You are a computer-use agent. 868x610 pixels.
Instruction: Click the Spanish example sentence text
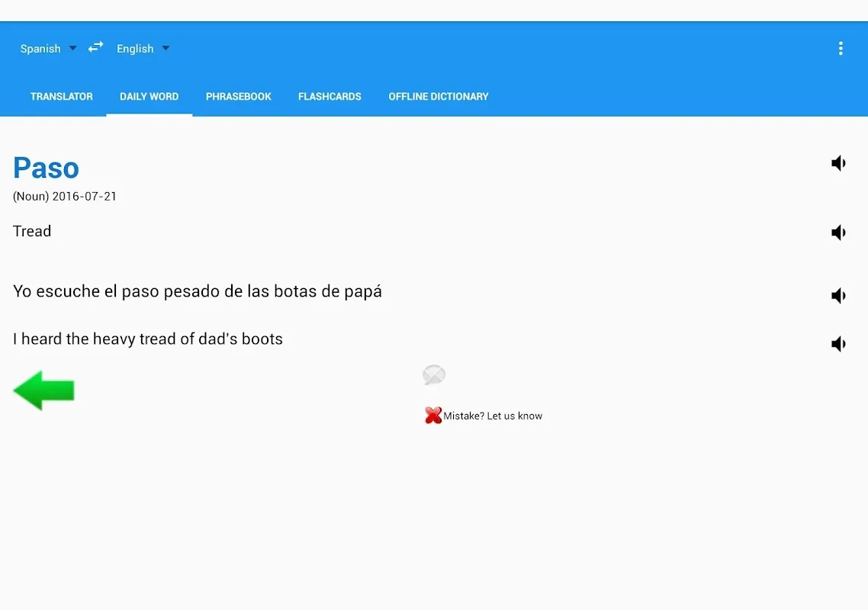[198, 291]
